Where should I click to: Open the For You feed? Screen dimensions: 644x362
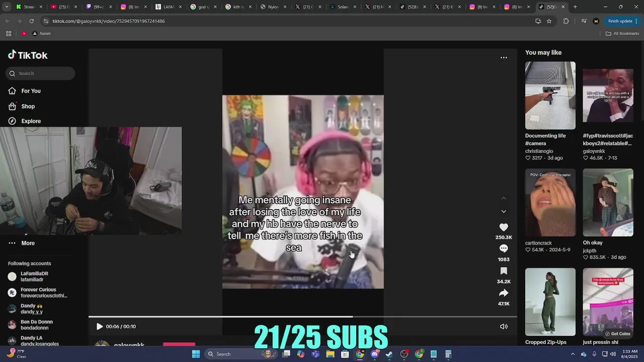(25, 91)
